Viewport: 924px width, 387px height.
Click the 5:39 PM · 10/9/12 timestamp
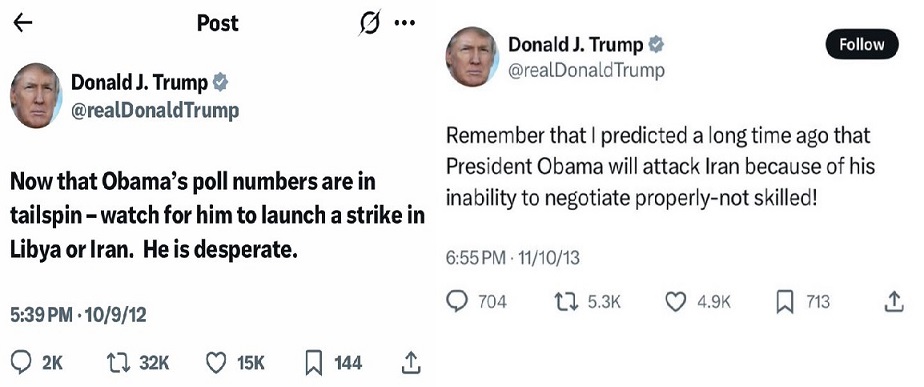click(78, 316)
